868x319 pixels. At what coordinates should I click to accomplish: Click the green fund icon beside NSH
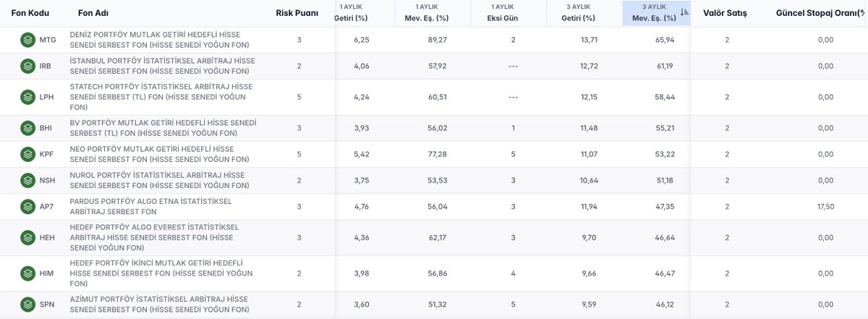(28, 180)
